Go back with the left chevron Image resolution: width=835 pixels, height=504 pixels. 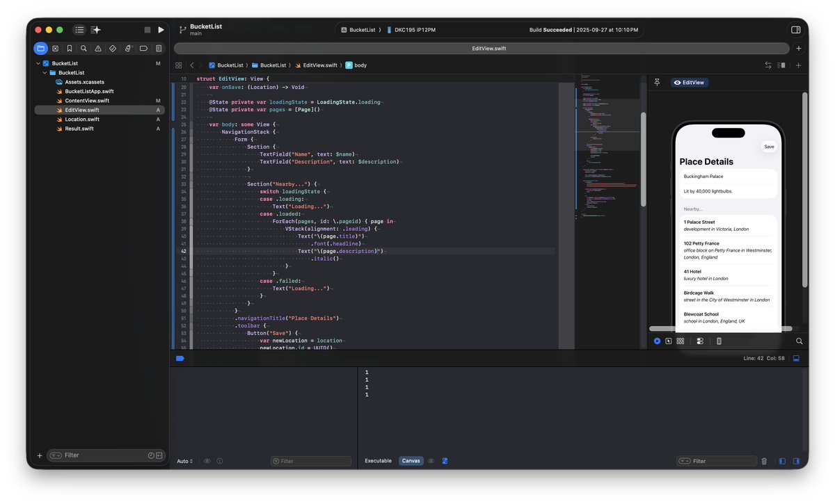pos(192,65)
